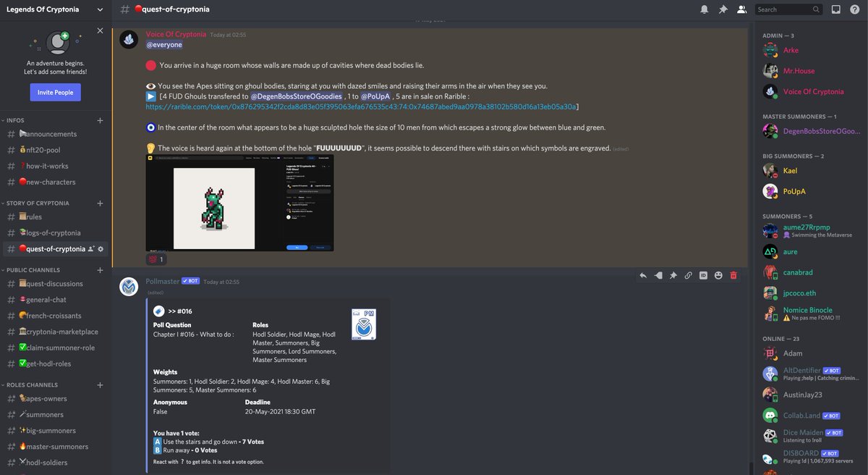This screenshot has width=868, height=475.
Task: Add channel to PUBLIC CHANNELS category
Action: click(100, 270)
